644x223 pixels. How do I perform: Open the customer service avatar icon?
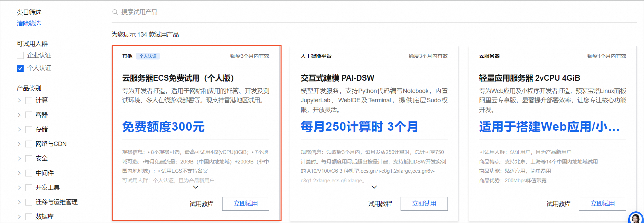tap(636, 218)
